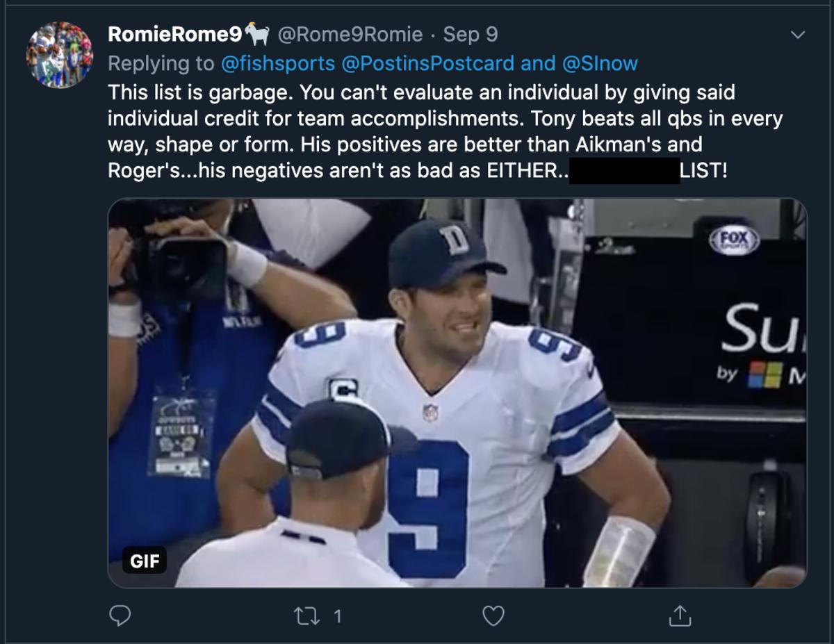The width and height of the screenshot is (834, 644).
Task: Open the RomieRome9 profile avatar
Action: point(60,55)
